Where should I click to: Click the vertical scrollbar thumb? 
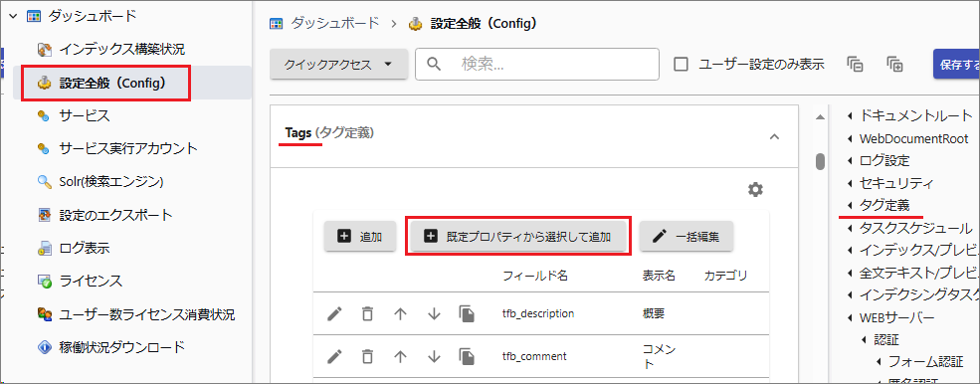820,161
